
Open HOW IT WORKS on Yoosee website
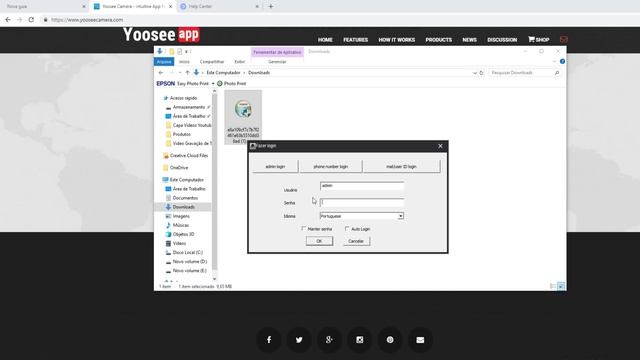[397, 40]
